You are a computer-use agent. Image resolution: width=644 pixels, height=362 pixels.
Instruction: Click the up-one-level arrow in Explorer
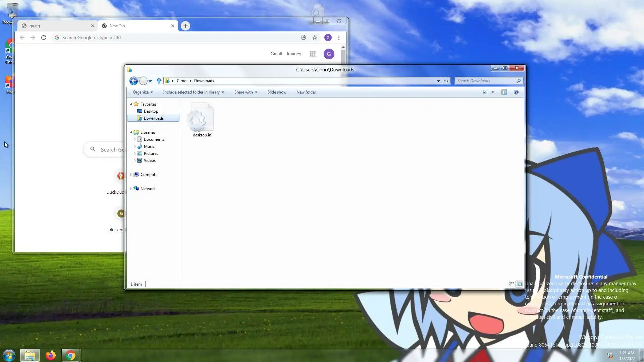coord(159,81)
